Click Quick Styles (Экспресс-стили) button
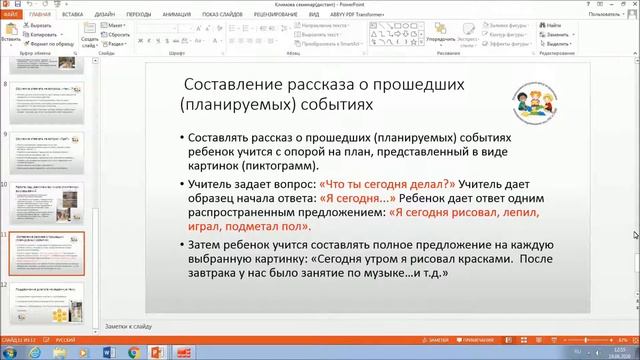640x360 pixels. click(x=468, y=35)
